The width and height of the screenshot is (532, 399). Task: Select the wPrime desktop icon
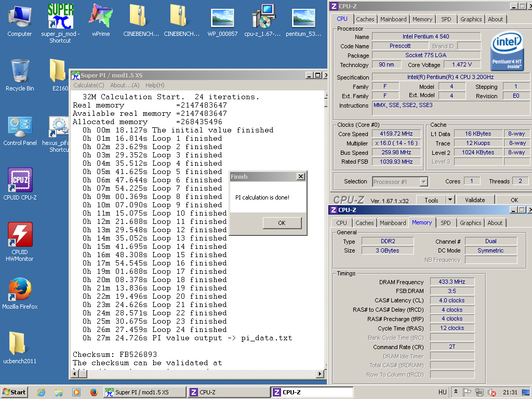[x=101, y=20]
